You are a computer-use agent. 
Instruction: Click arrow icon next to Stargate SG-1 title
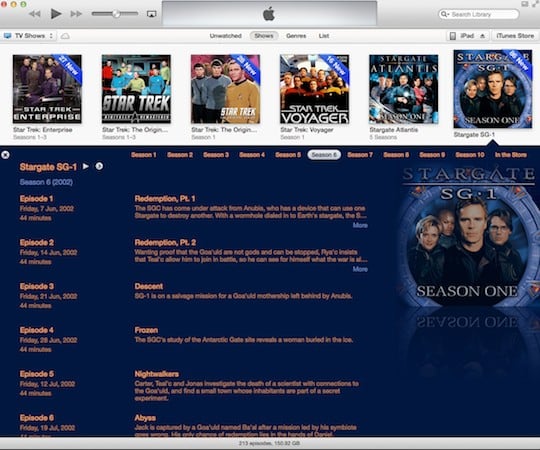pyautogui.click(x=99, y=166)
